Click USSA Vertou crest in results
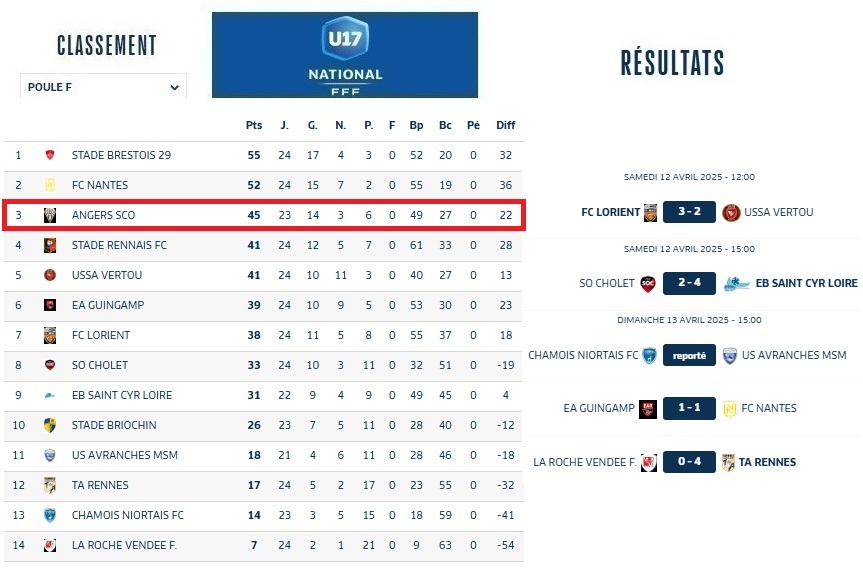Viewport: 863px width, 578px height. pos(731,212)
